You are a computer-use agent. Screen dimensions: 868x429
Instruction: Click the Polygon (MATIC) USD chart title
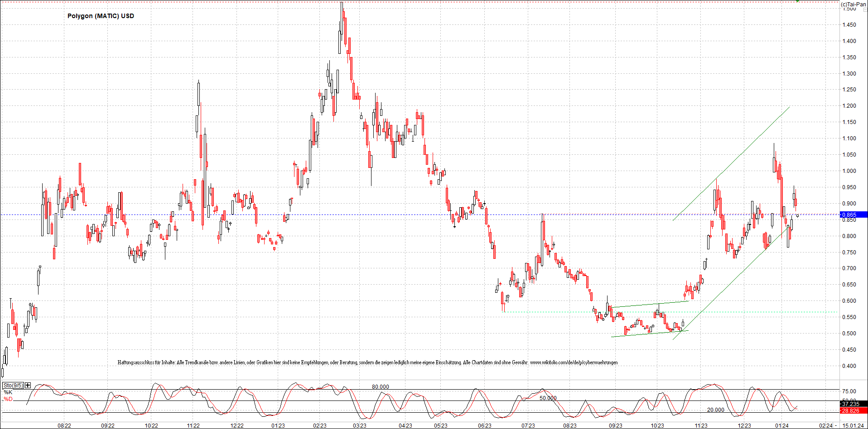coord(101,16)
